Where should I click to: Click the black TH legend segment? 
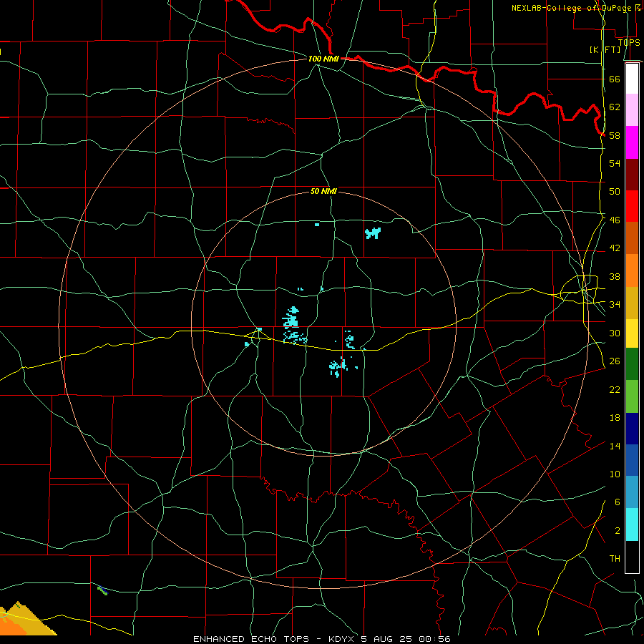point(632,557)
